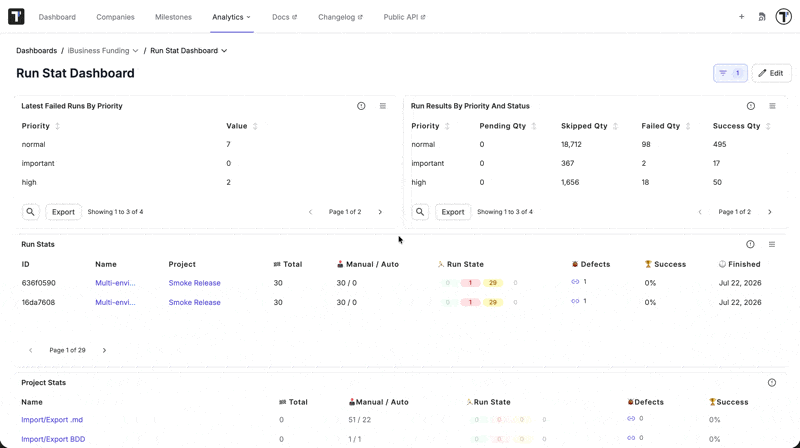
Task: Open the Public API external link
Action: coord(404,17)
